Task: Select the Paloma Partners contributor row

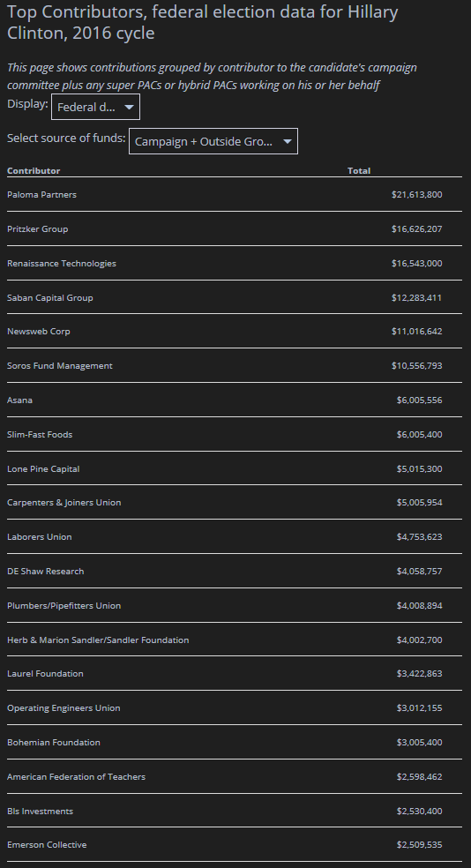Action: click(x=235, y=194)
